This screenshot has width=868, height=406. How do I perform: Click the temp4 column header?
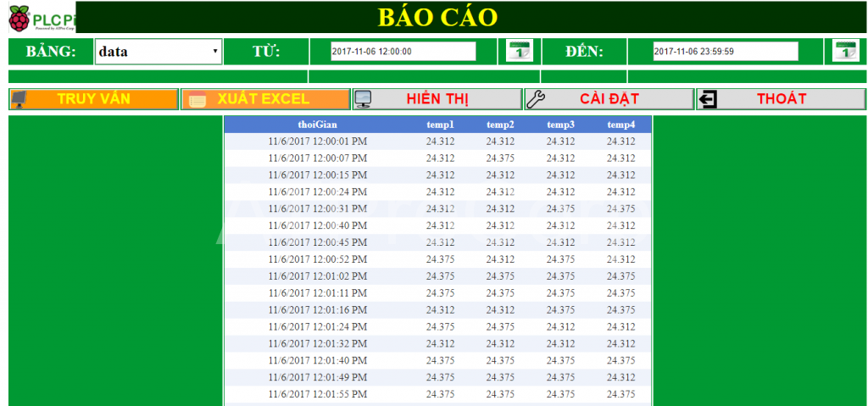[620, 125]
